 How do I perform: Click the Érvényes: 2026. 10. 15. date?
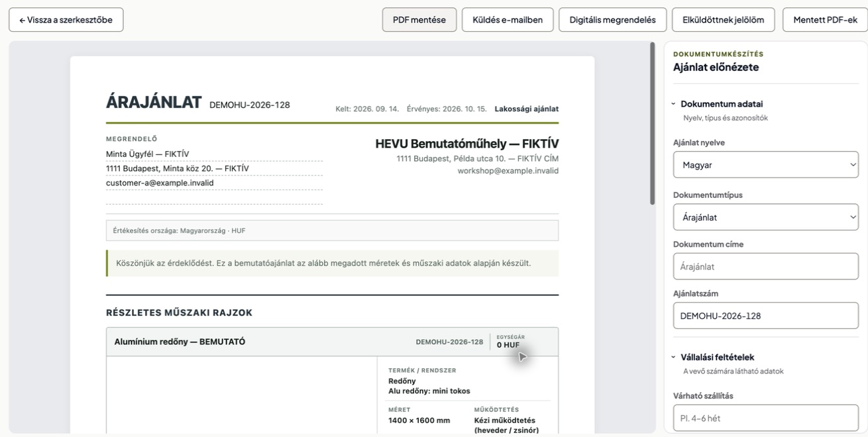coord(447,109)
